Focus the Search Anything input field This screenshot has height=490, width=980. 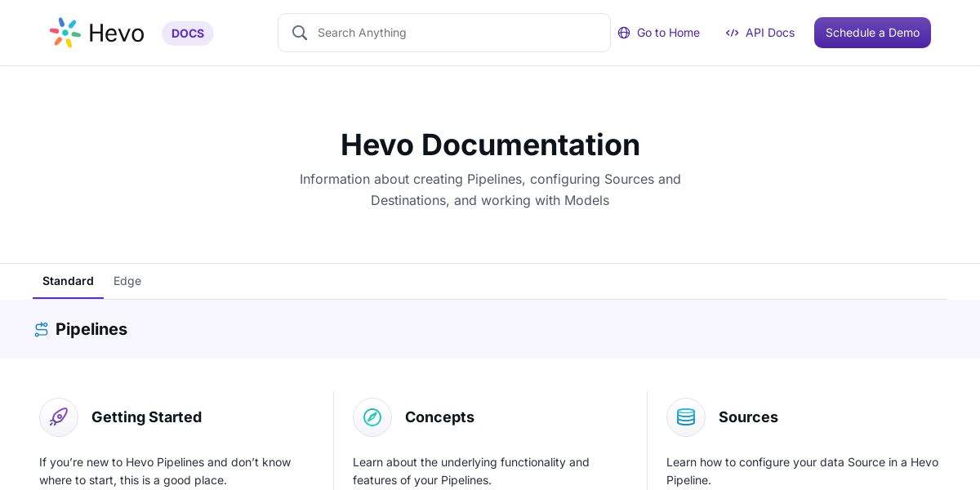444,33
